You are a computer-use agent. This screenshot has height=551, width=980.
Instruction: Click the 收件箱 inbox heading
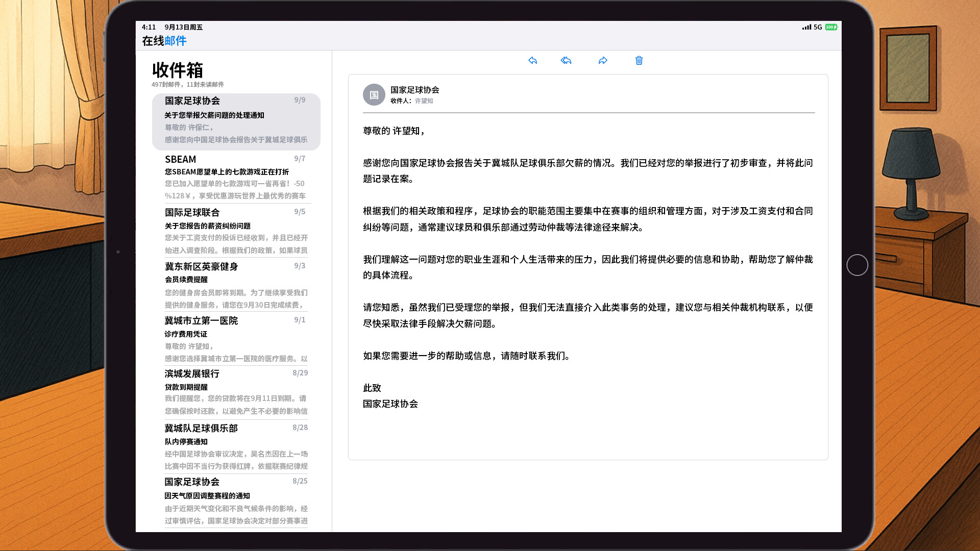178,70
